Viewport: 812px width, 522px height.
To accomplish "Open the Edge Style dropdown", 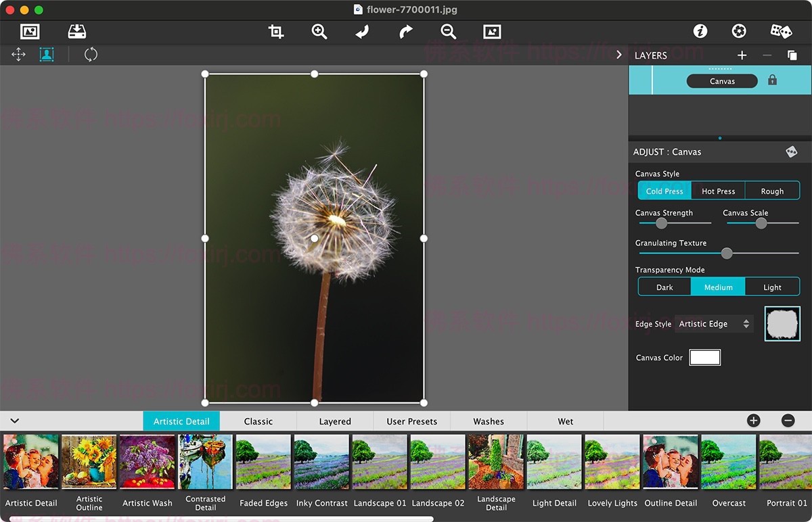I will coord(714,324).
